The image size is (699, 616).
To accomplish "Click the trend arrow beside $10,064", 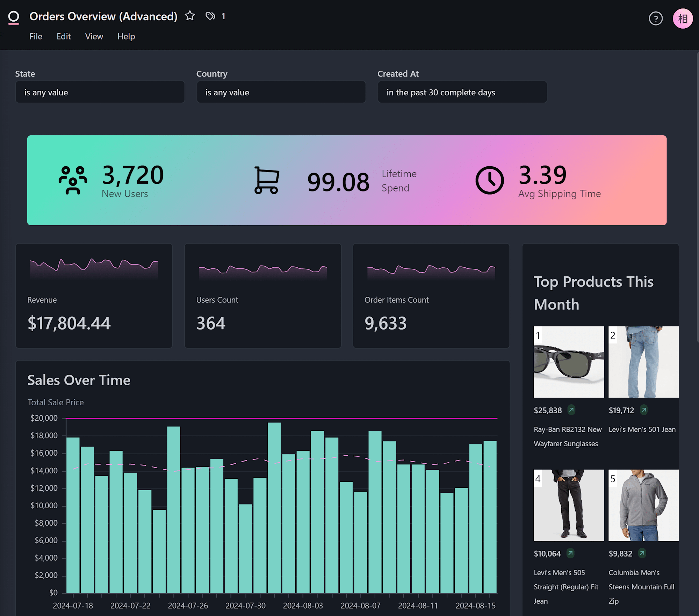I will 570,553.
